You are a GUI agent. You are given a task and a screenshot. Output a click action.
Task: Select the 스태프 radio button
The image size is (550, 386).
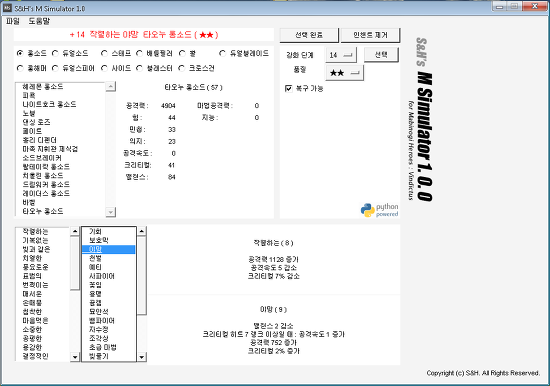pos(104,53)
